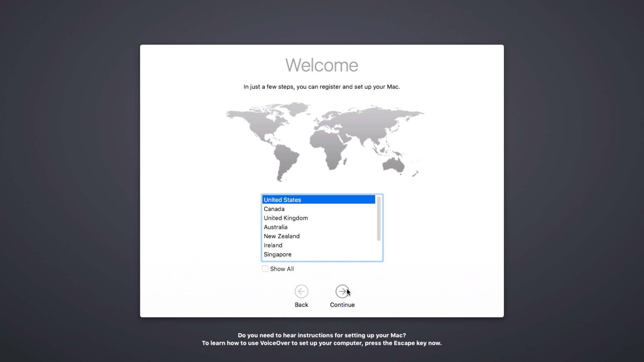Click the country list scrollbar thumb

379,219
